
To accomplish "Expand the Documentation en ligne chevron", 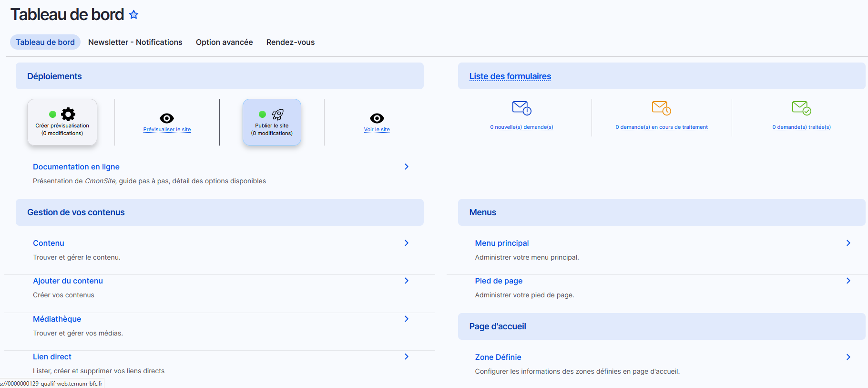I will point(407,167).
